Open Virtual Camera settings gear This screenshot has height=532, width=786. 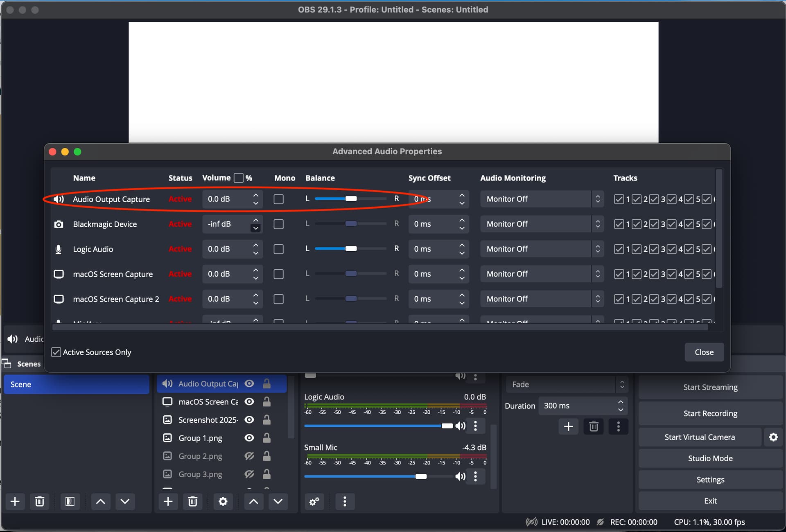[773, 437]
